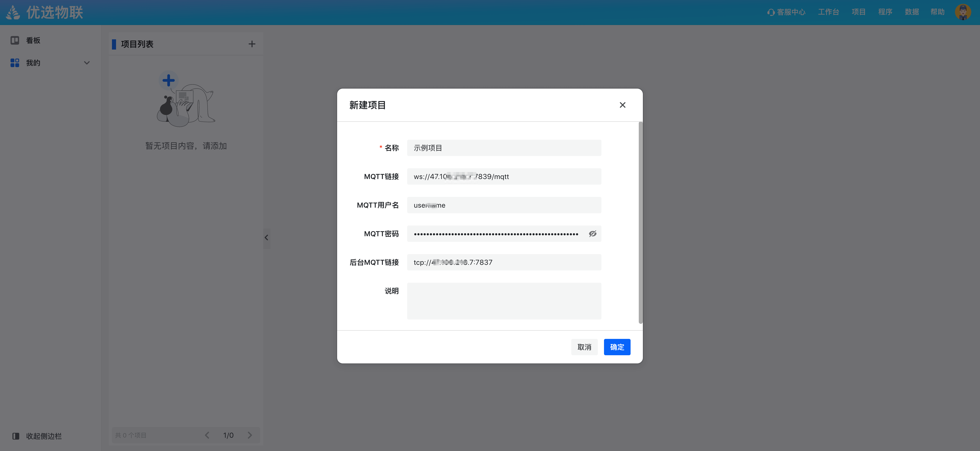Click 取消 to cancel the dialog
Image resolution: width=980 pixels, height=451 pixels.
584,347
